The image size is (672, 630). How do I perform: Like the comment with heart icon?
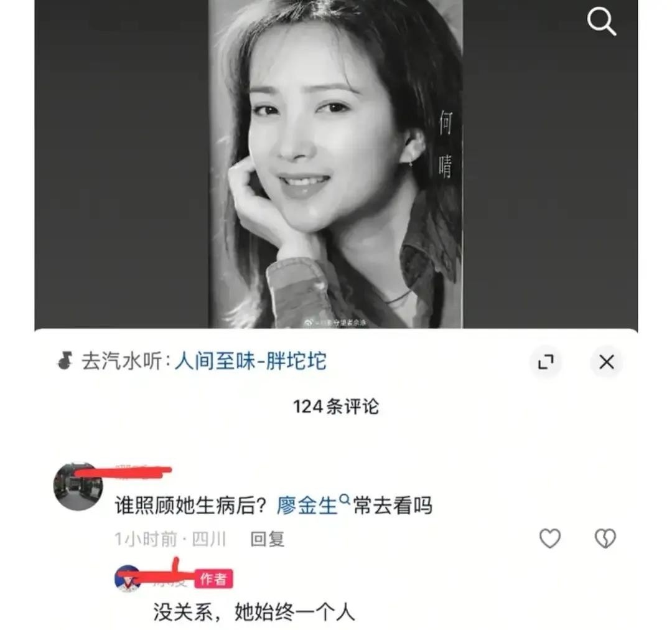[x=550, y=538]
